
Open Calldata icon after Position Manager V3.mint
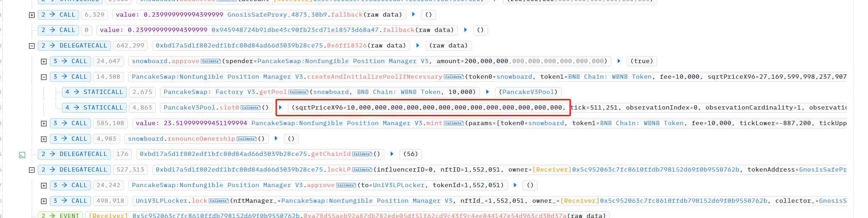click(x=454, y=123)
